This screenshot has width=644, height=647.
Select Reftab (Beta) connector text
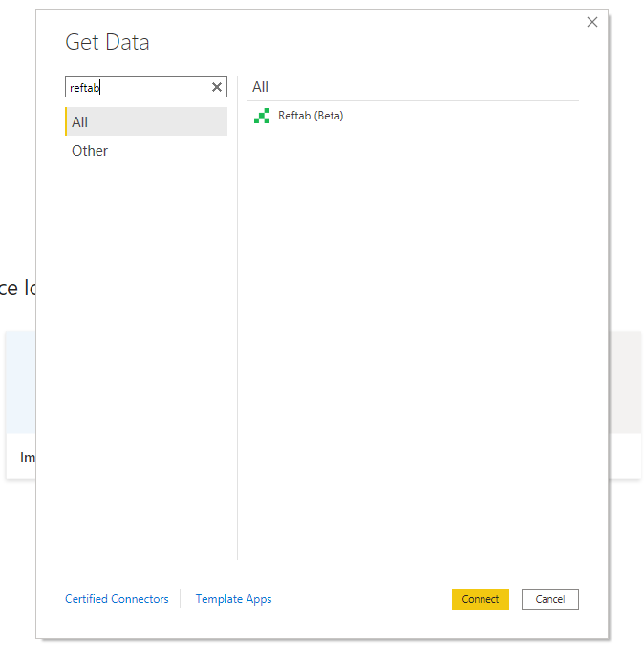click(x=311, y=116)
